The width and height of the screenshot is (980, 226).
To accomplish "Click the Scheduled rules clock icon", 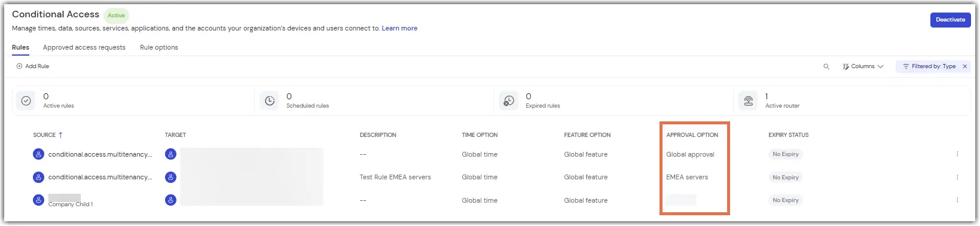I will [270, 101].
